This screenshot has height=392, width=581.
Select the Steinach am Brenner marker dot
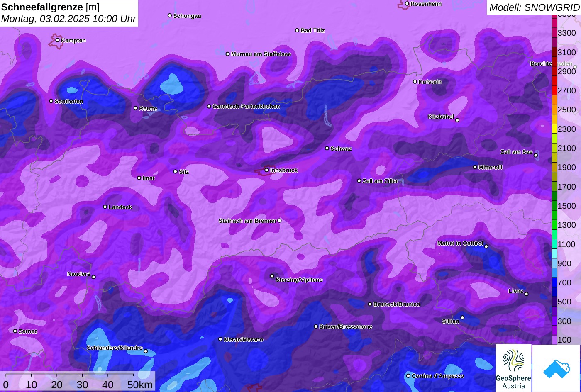279,221
